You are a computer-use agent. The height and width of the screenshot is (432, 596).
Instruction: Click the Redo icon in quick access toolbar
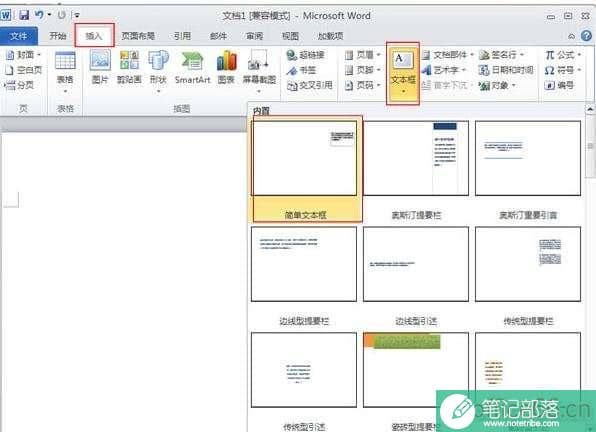62,15
